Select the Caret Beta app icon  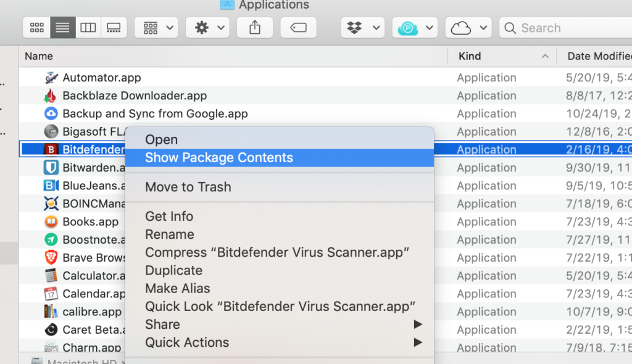51,329
